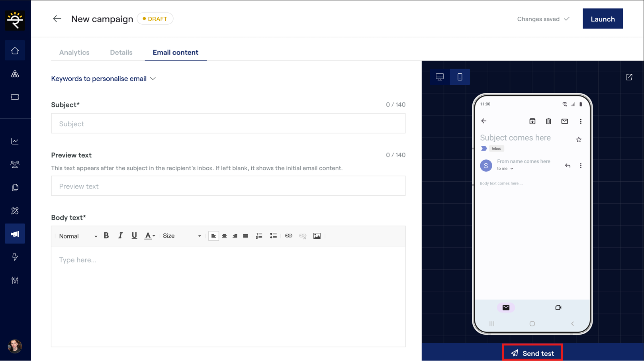The width and height of the screenshot is (644, 361).
Task: Apply italic formatting in body toolbar
Action: pyautogui.click(x=120, y=236)
